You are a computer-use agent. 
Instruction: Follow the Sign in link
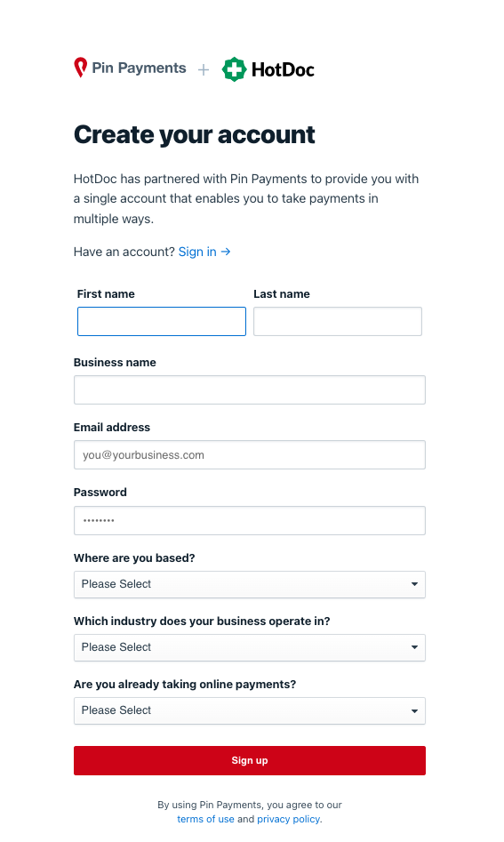(x=197, y=252)
